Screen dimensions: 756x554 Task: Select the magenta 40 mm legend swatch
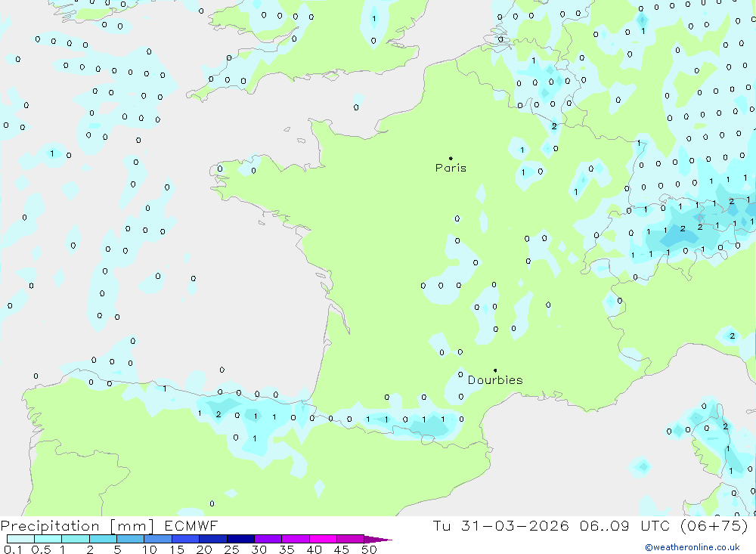(323, 539)
